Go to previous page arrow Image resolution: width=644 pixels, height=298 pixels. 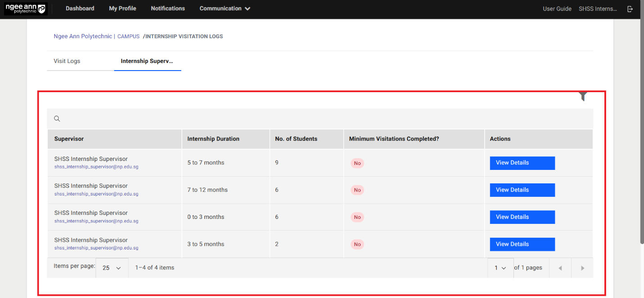click(x=560, y=268)
